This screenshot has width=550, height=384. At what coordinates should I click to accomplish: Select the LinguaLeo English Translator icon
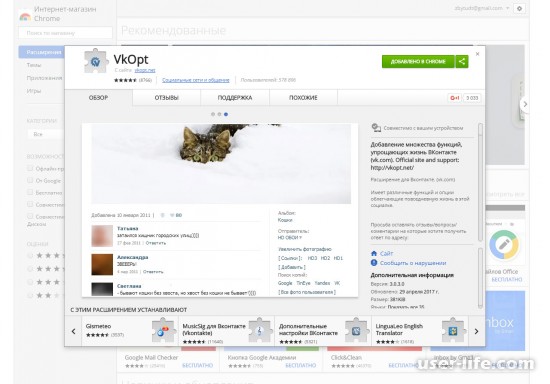(453, 331)
